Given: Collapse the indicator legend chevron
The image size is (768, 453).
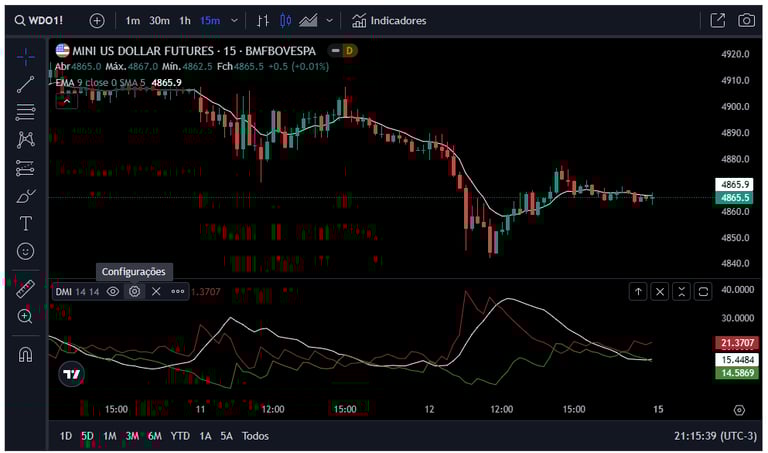Looking at the screenshot, I should 67,101.
